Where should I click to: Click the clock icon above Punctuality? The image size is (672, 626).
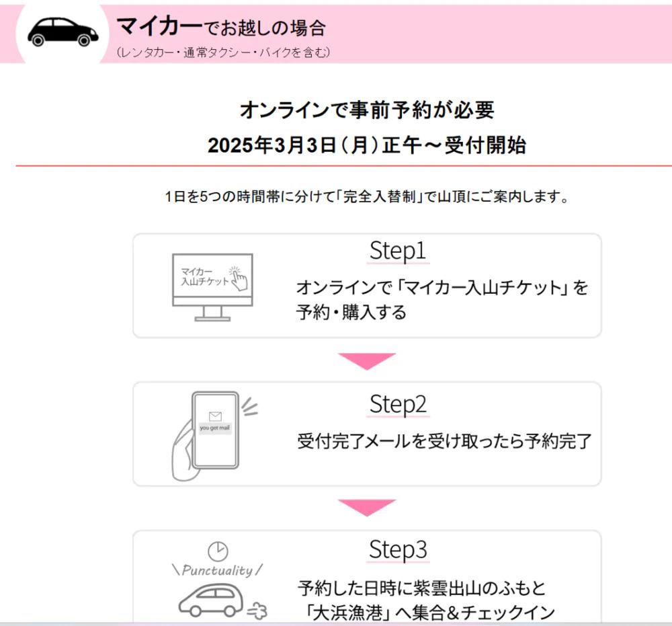[x=218, y=551]
